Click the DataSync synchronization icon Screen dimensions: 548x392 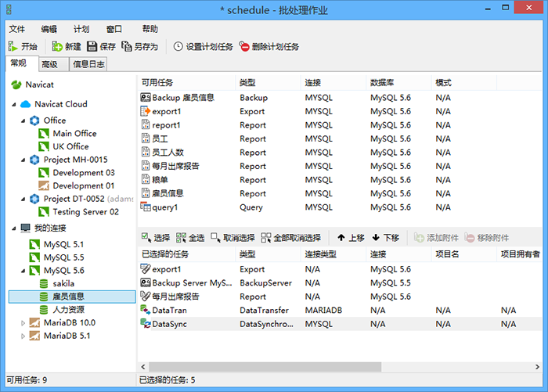tap(146, 323)
